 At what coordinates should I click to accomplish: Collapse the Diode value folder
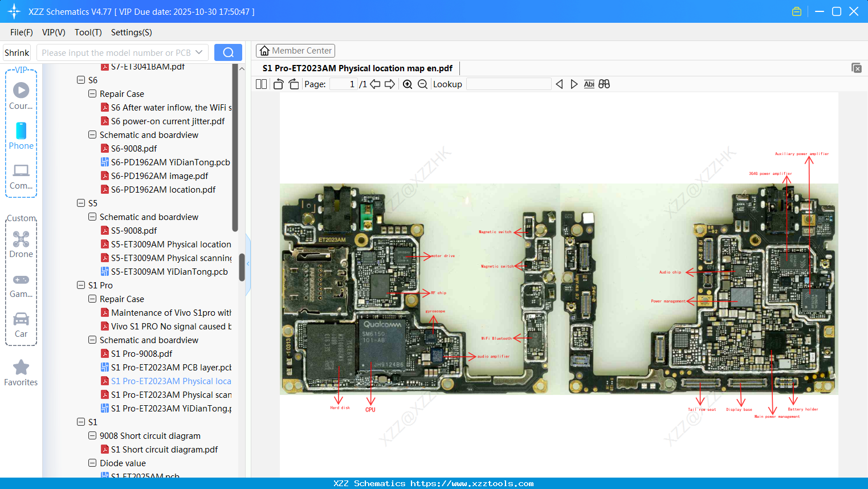(92, 463)
